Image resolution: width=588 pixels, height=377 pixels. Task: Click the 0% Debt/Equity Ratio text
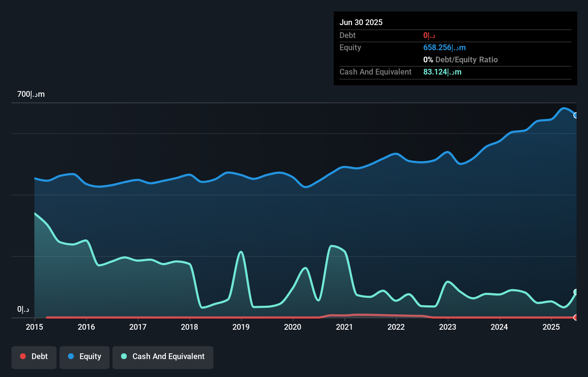coord(461,60)
